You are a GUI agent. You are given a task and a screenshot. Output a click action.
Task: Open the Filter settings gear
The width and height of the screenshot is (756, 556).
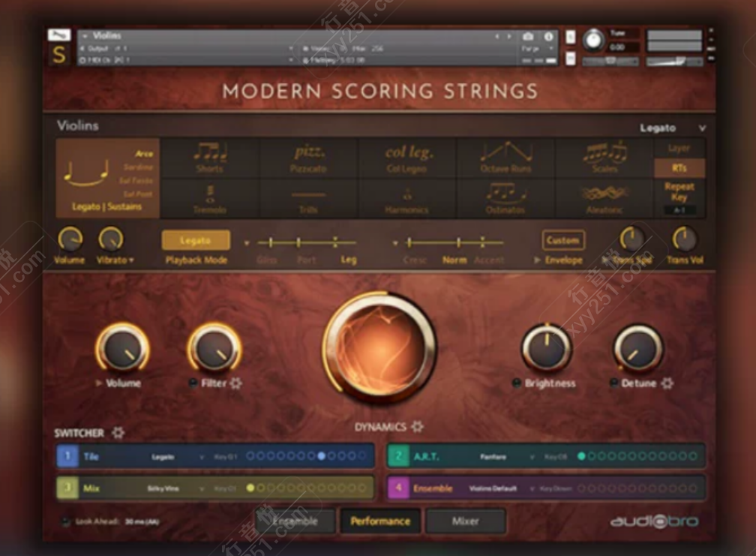[235, 383]
